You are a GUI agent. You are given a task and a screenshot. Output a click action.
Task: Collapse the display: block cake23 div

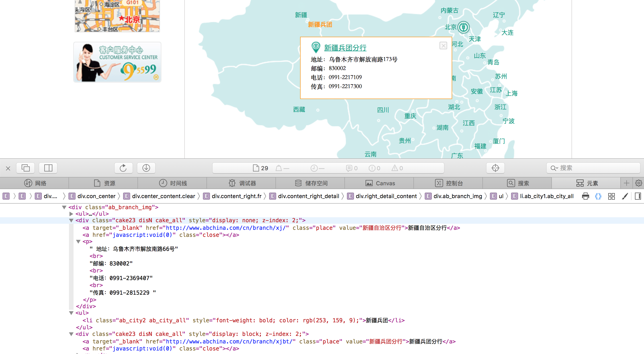coord(71,334)
